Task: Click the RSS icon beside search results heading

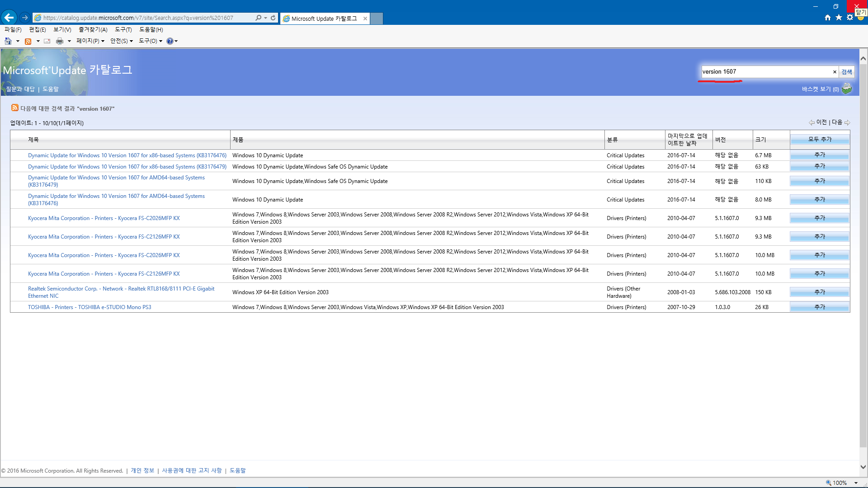Action: (x=15, y=108)
